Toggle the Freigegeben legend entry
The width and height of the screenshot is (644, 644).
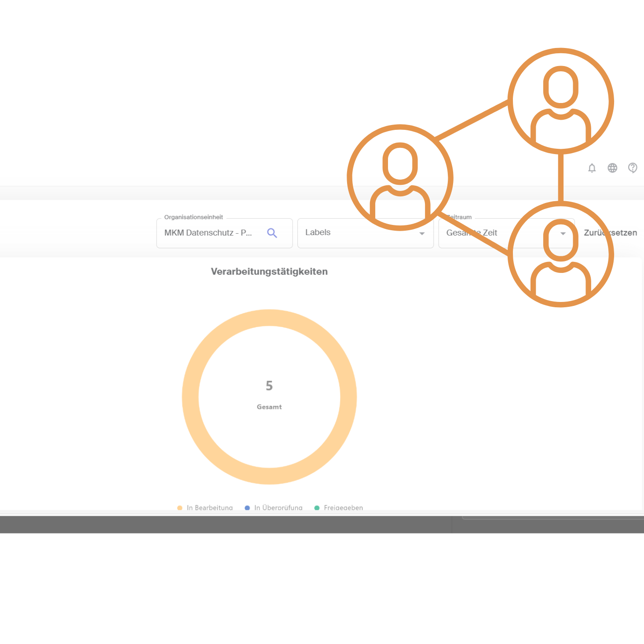339,508
